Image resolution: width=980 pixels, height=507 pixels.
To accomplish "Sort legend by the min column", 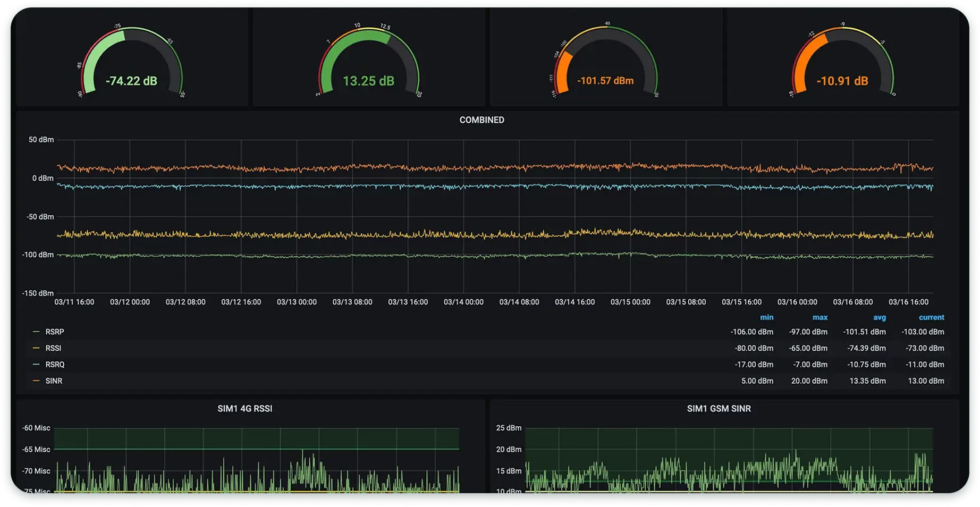I will point(766,317).
